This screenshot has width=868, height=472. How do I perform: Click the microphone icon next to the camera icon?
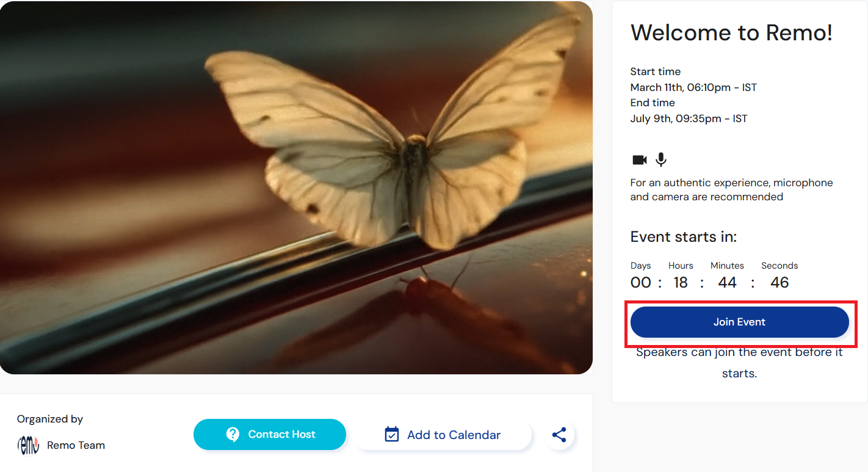[x=660, y=159]
